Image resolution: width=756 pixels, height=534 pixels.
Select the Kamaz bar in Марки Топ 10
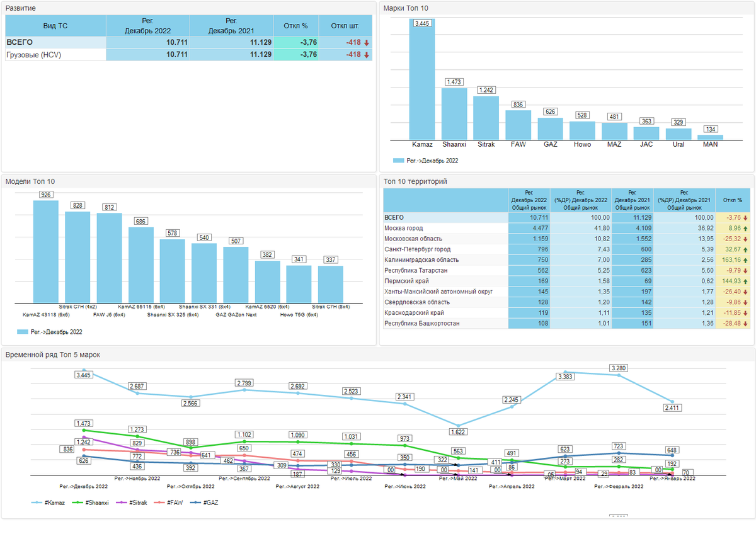pyautogui.click(x=422, y=79)
